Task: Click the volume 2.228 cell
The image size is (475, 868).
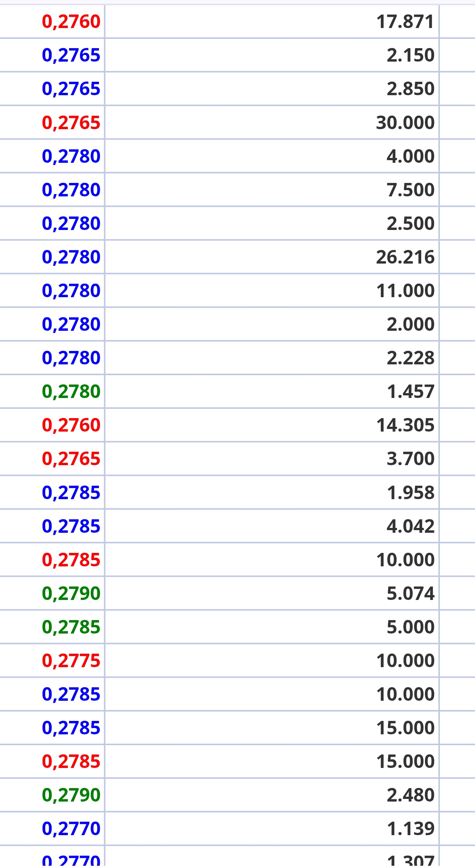Action: pos(410,358)
